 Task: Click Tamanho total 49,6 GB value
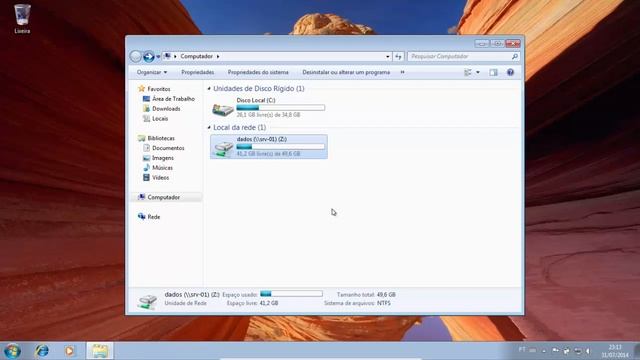click(x=386, y=295)
